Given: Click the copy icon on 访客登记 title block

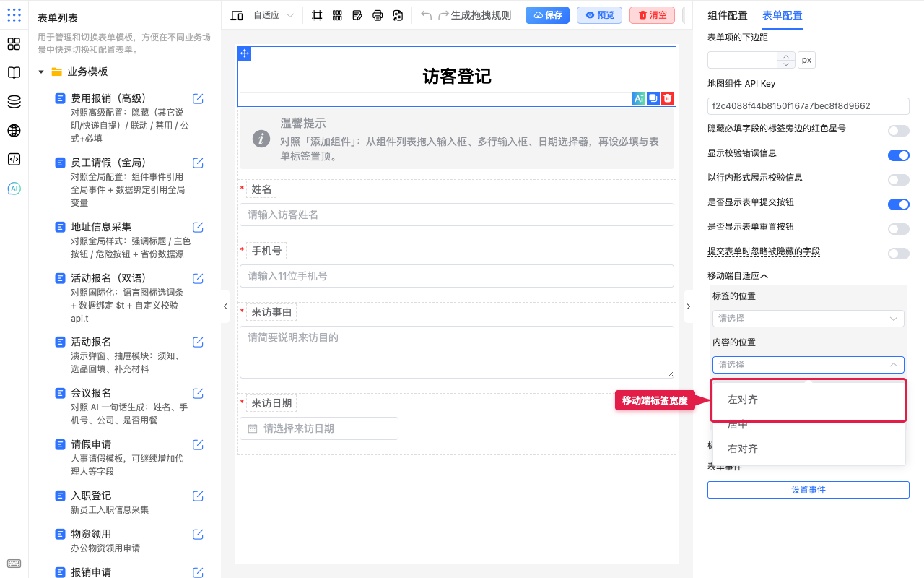Looking at the screenshot, I should [x=653, y=99].
